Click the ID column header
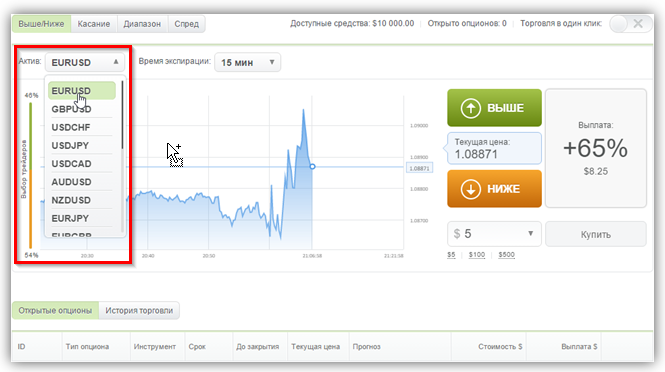The height and width of the screenshot is (372, 665). (x=21, y=347)
